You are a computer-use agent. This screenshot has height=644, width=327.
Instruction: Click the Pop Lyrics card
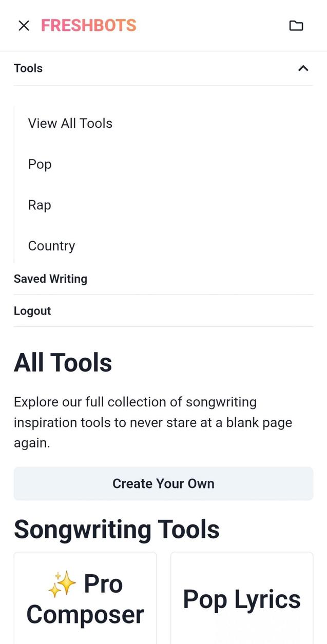[242, 599]
